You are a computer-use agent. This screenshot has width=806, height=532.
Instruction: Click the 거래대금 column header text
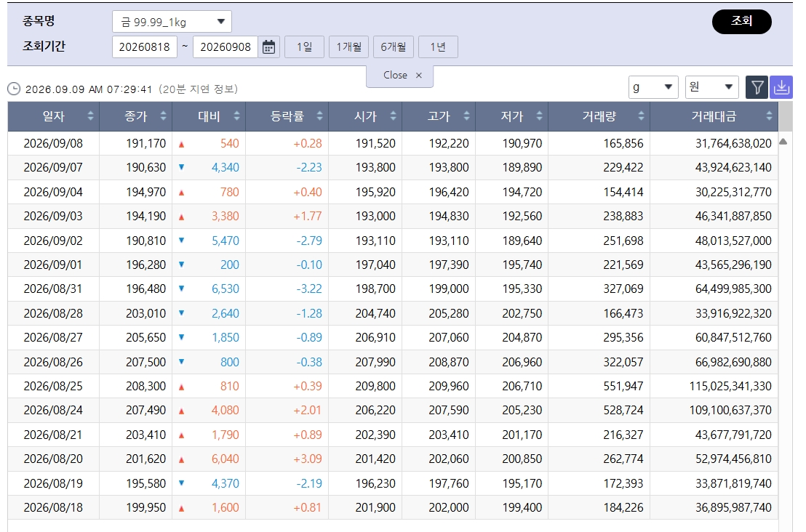[x=714, y=116]
